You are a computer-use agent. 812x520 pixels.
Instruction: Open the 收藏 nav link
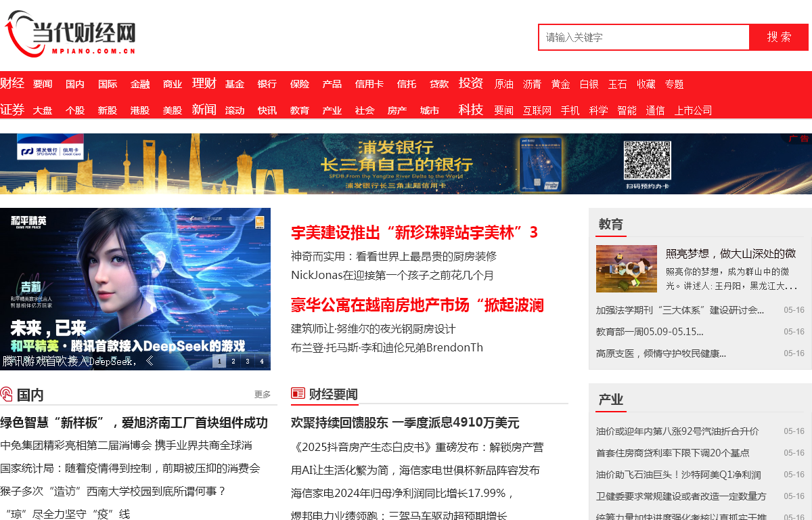pos(646,84)
